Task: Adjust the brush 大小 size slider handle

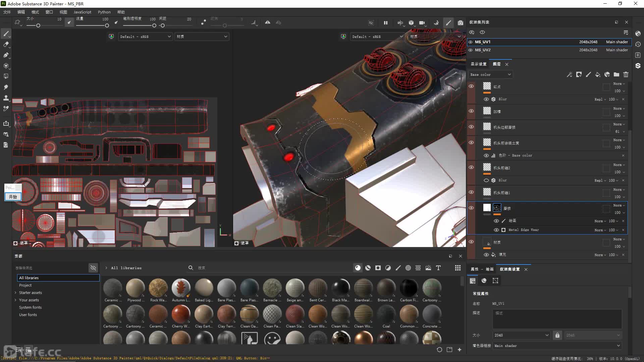Action: [38, 25]
